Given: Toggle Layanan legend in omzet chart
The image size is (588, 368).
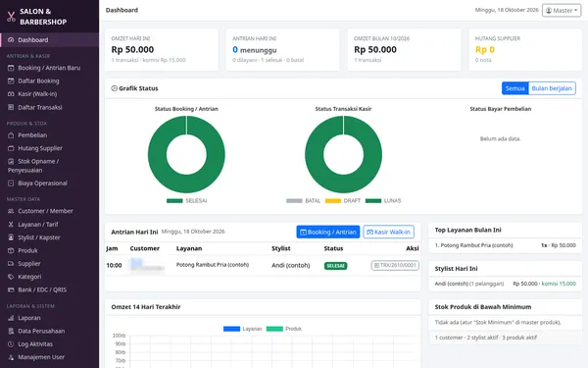Looking at the screenshot, I should click(243, 329).
